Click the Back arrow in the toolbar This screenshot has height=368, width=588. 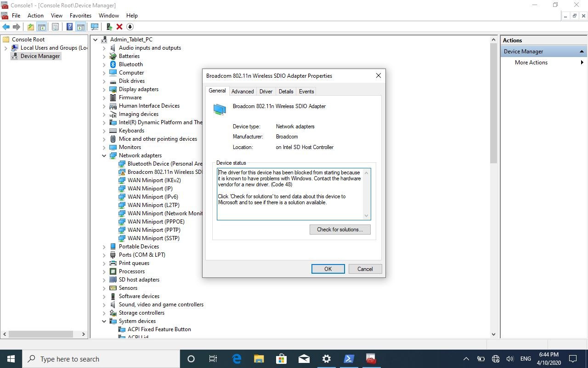[6, 27]
